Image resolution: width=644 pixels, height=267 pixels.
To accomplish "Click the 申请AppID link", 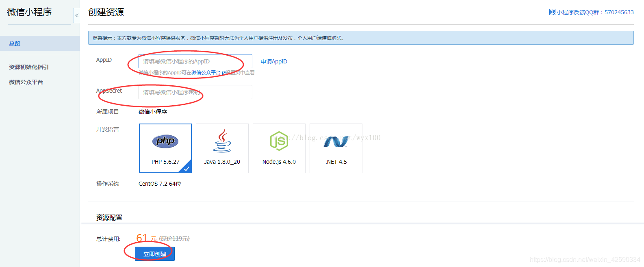I will pos(274,61).
